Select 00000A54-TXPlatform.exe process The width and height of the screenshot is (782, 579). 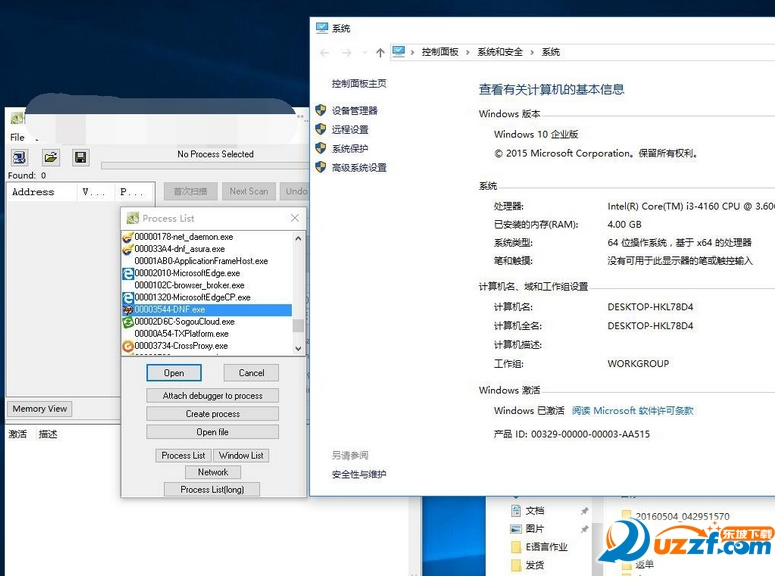(x=182, y=334)
